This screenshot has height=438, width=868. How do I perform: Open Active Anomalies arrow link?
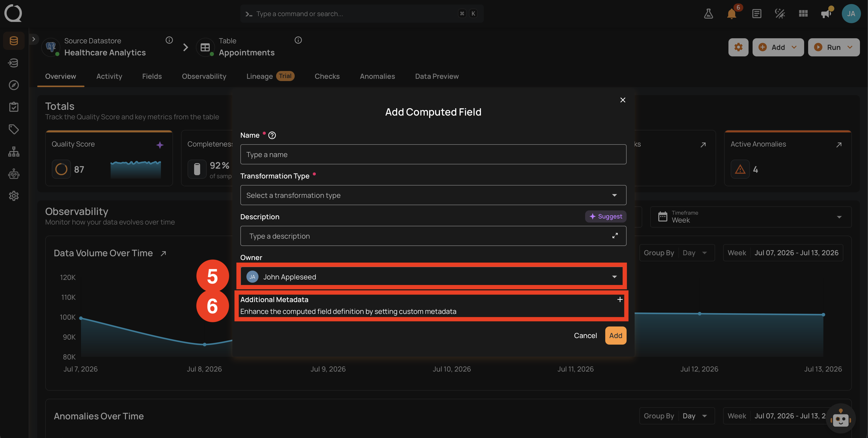[839, 144]
